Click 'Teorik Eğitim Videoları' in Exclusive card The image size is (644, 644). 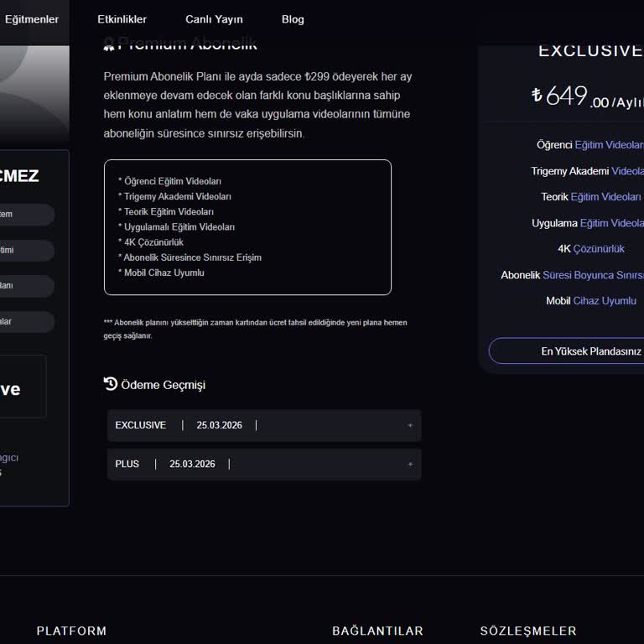[x=590, y=197]
